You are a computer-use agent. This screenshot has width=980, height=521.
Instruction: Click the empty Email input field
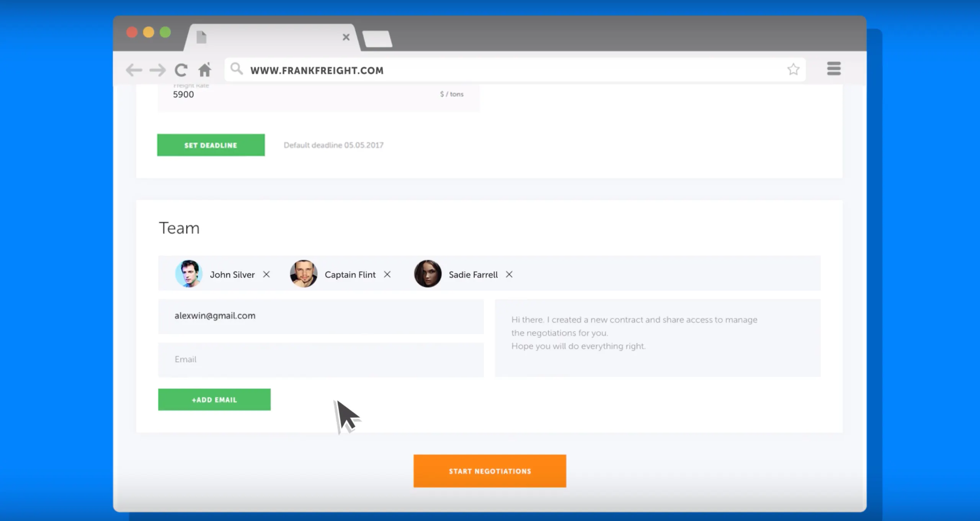(321, 360)
